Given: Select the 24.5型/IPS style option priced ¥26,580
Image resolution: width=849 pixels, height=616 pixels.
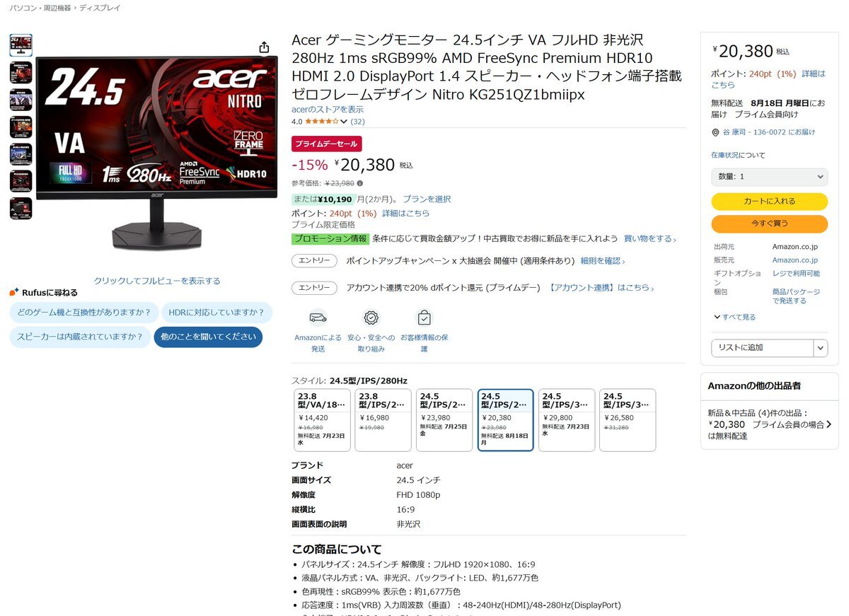Looking at the screenshot, I should click(628, 420).
